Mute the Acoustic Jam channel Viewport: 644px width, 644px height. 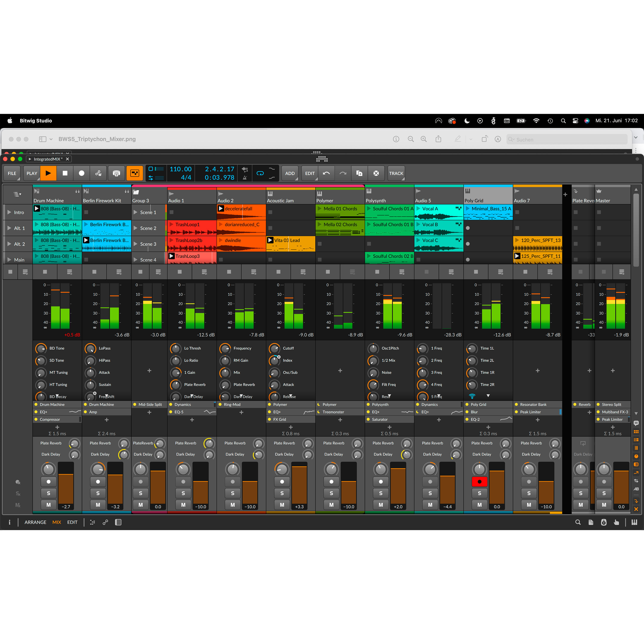pos(282,505)
